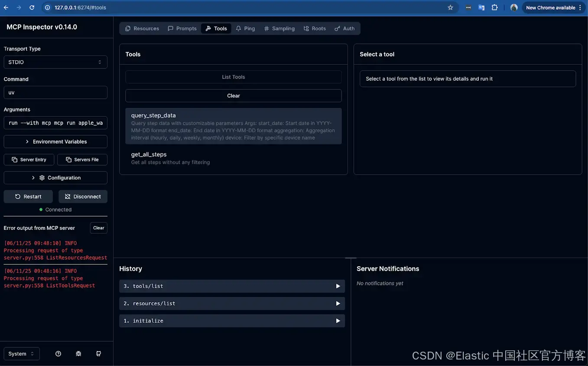
Task: Switch to the Ping tab
Action: (245, 29)
